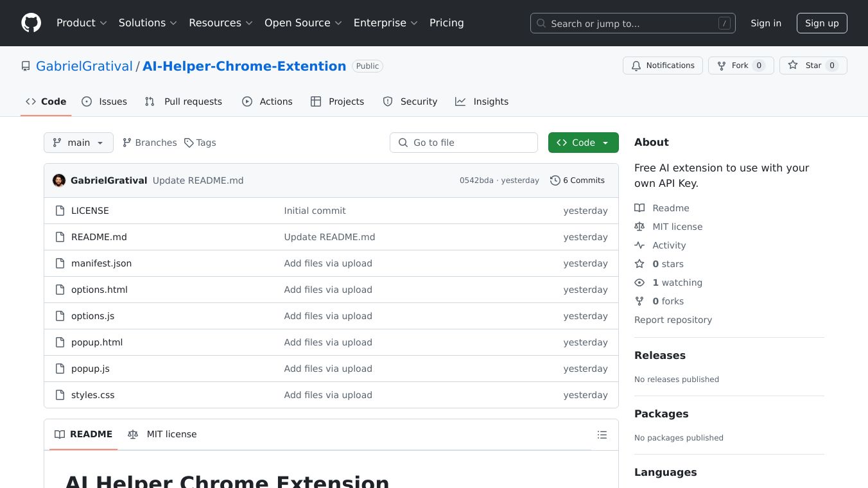Image resolution: width=868 pixels, height=488 pixels.
Task: Click the Notifications bell button
Action: pyautogui.click(x=663, y=65)
